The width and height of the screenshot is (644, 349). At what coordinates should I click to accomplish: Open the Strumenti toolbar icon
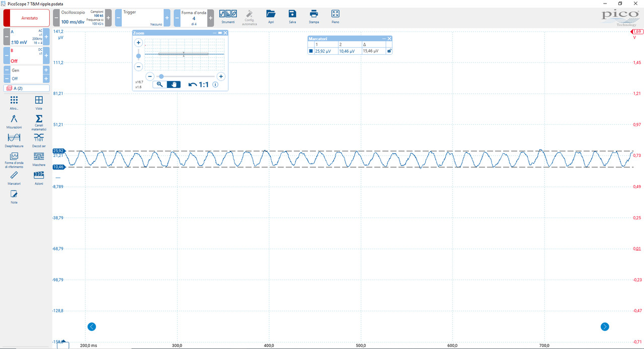[x=228, y=16]
